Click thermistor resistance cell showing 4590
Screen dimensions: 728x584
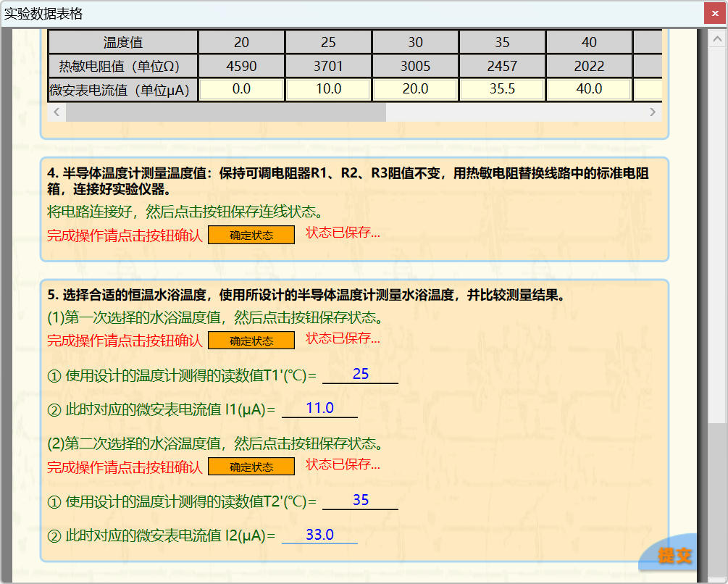click(241, 67)
